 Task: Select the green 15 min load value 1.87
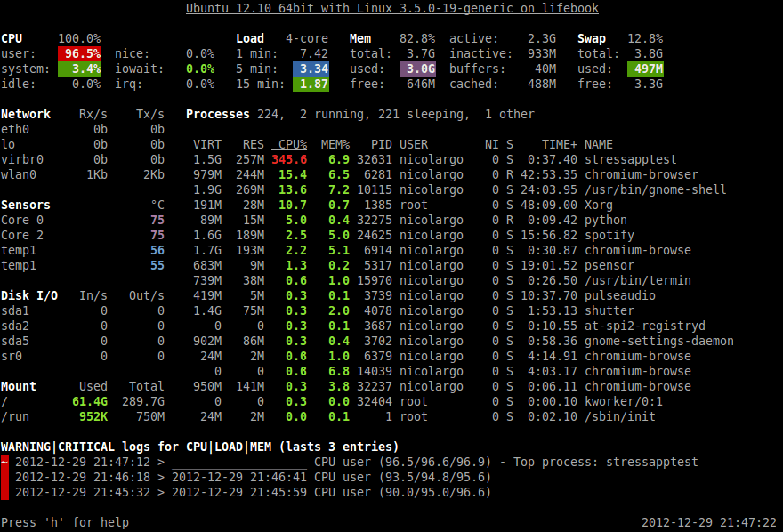click(x=311, y=84)
